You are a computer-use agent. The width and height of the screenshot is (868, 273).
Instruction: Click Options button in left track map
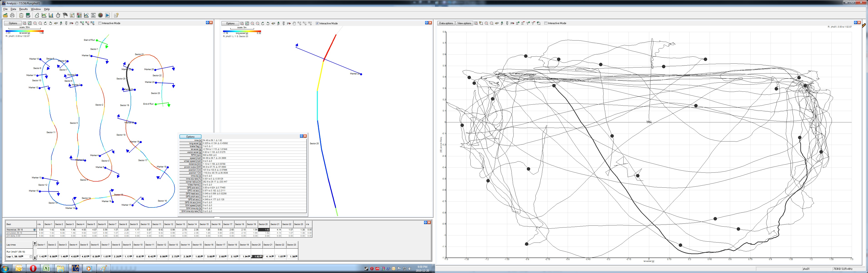(13, 23)
